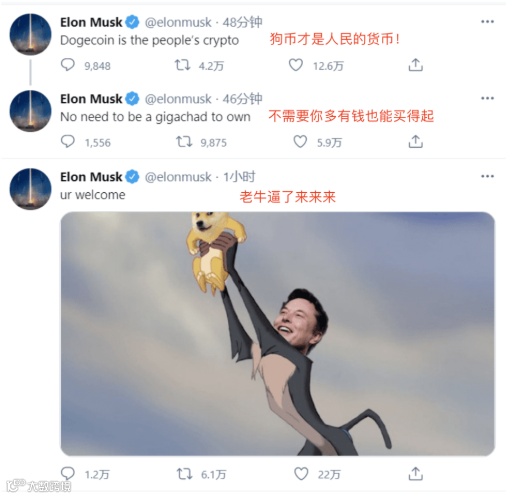Reply to the ur welcome tweet
The image size is (529, 498).
pyautogui.click(x=67, y=473)
